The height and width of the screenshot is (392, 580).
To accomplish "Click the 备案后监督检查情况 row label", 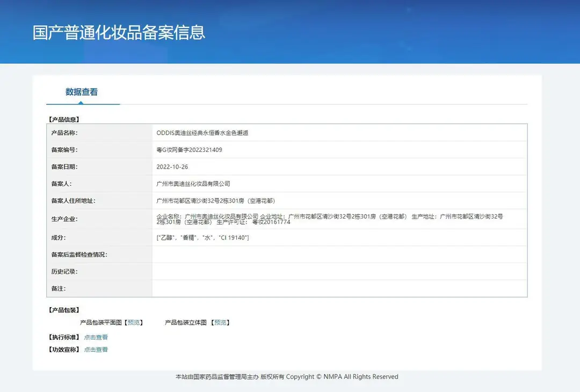I will [79, 255].
